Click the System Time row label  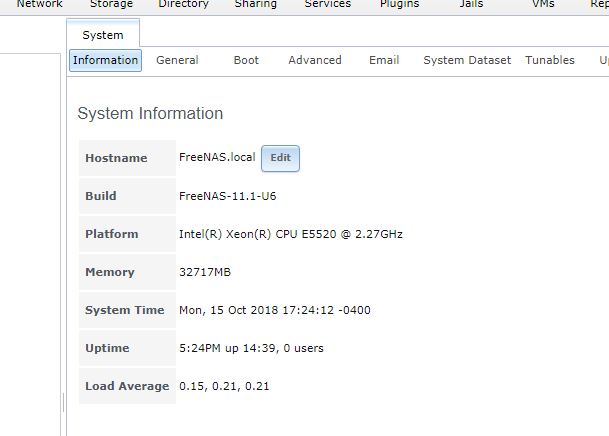125,310
